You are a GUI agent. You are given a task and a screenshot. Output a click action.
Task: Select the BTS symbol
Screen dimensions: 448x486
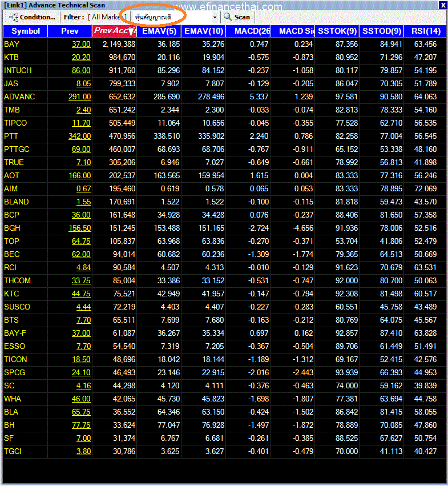point(11,320)
